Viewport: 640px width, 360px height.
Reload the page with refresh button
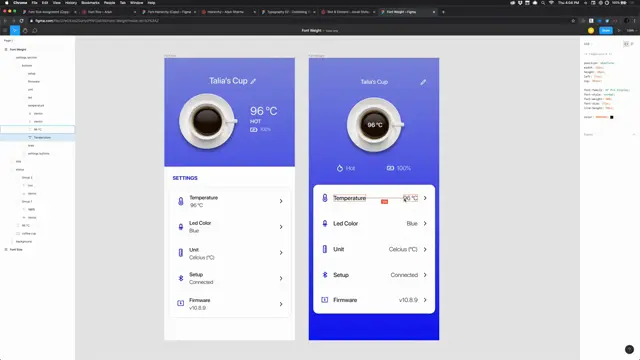[x=21, y=21]
